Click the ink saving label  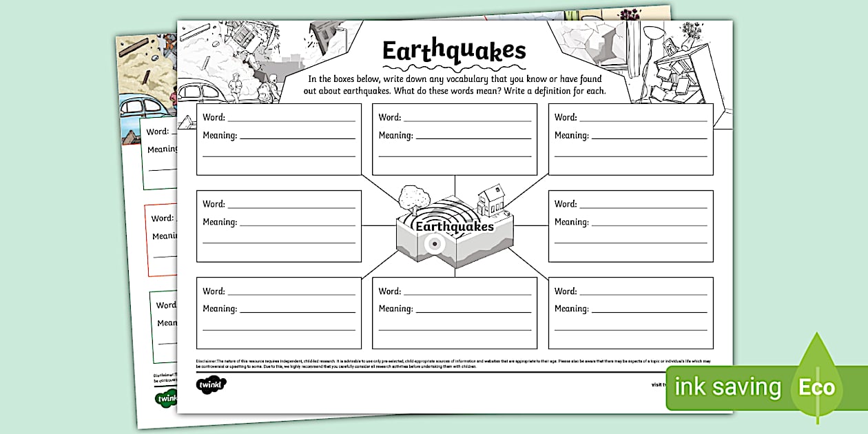point(728,387)
